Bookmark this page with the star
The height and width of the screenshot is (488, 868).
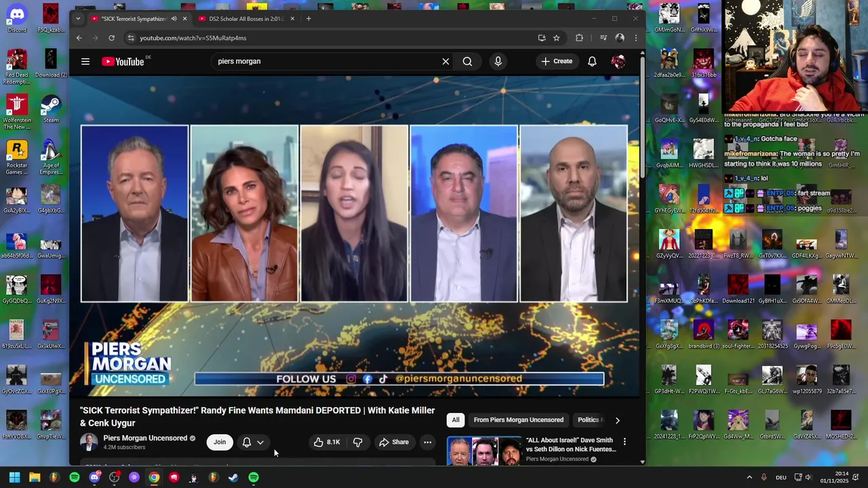coord(557,38)
